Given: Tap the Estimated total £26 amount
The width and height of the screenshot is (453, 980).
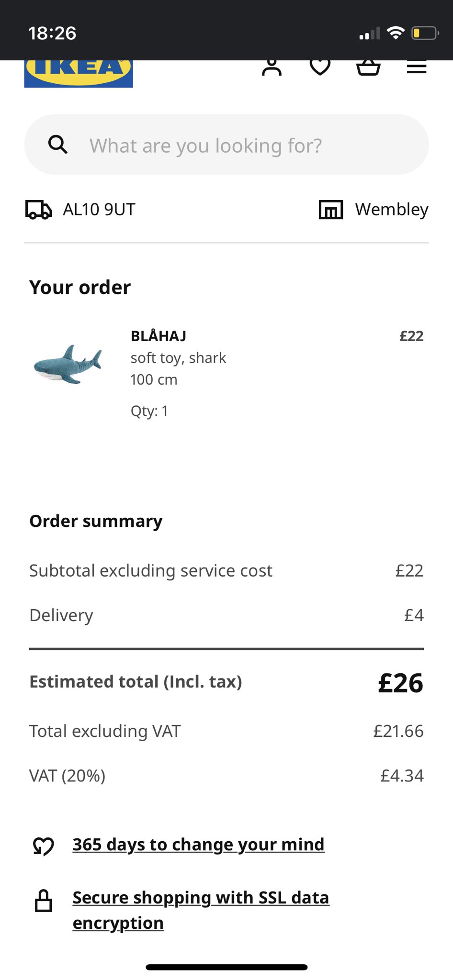Looking at the screenshot, I should pos(400,683).
